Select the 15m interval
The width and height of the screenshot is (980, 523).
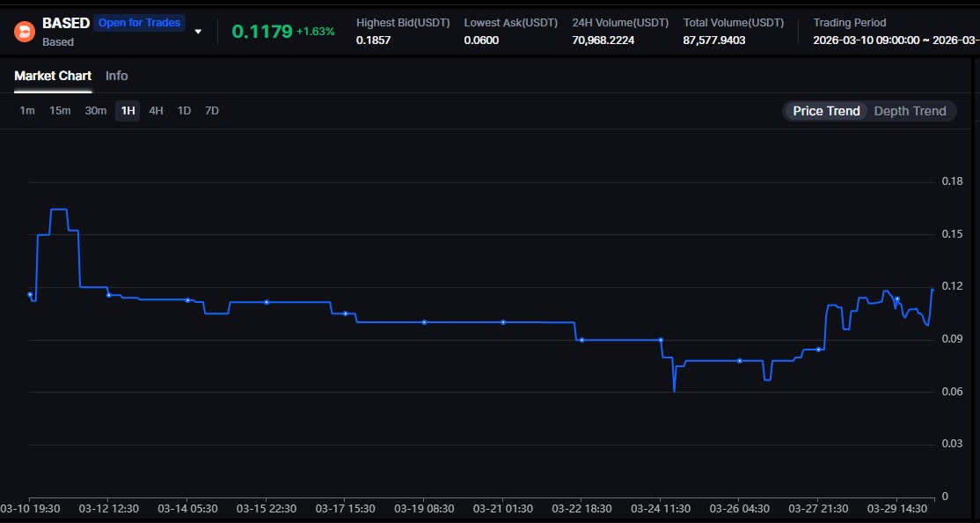(59, 110)
